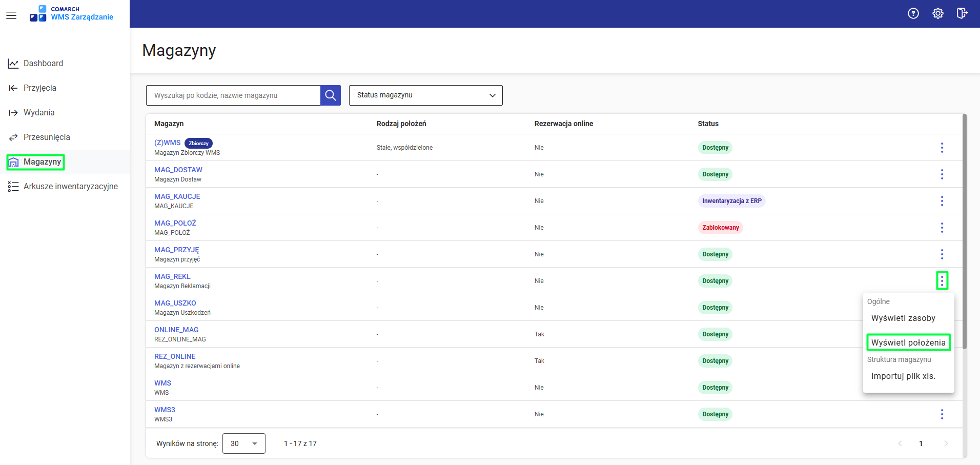Image resolution: width=980 pixels, height=465 pixels.
Task: Click the warehouse search input field
Action: (233, 95)
